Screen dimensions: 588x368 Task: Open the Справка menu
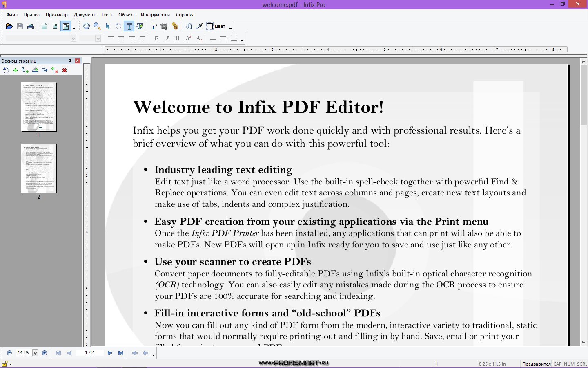click(185, 15)
